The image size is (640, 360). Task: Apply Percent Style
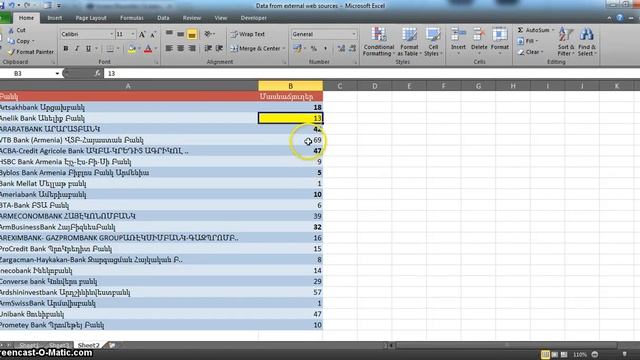click(314, 49)
